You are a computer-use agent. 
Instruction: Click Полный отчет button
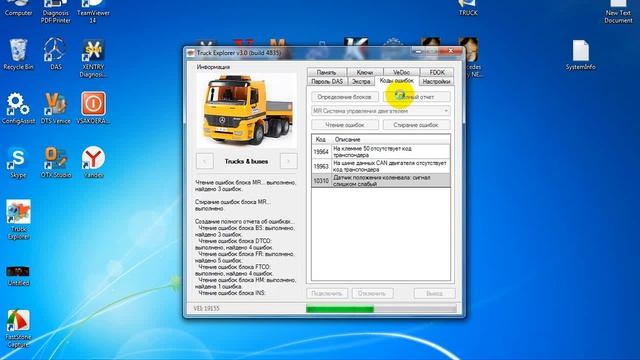point(417,97)
